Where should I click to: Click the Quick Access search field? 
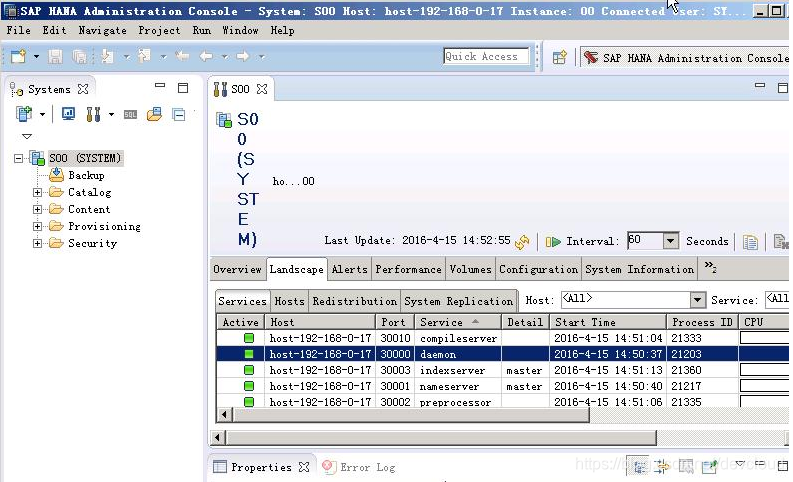[x=486, y=57]
